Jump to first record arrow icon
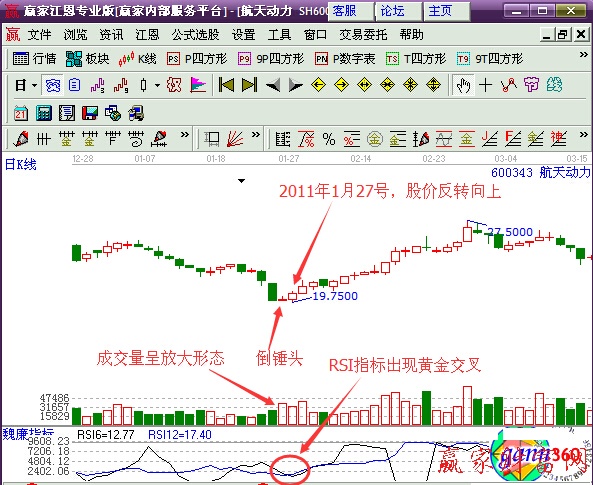This screenshot has width=593, height=485. click(x=226, y=85)
